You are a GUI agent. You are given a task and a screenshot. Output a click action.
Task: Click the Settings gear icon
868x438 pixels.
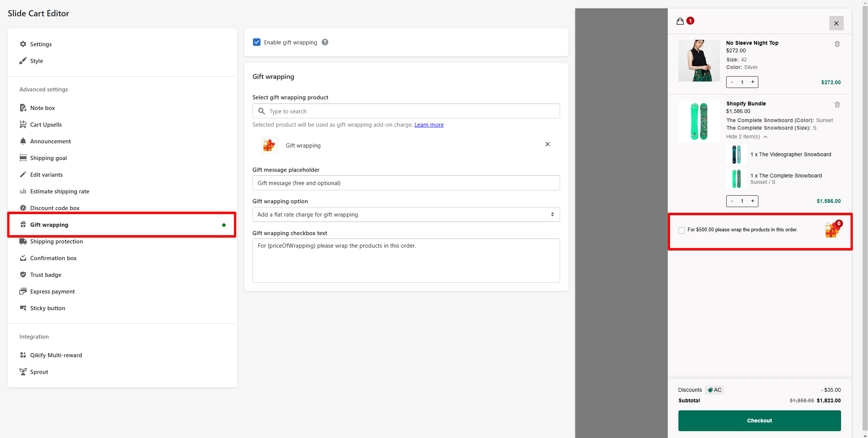pyautogui.click(x=23, y=44)
